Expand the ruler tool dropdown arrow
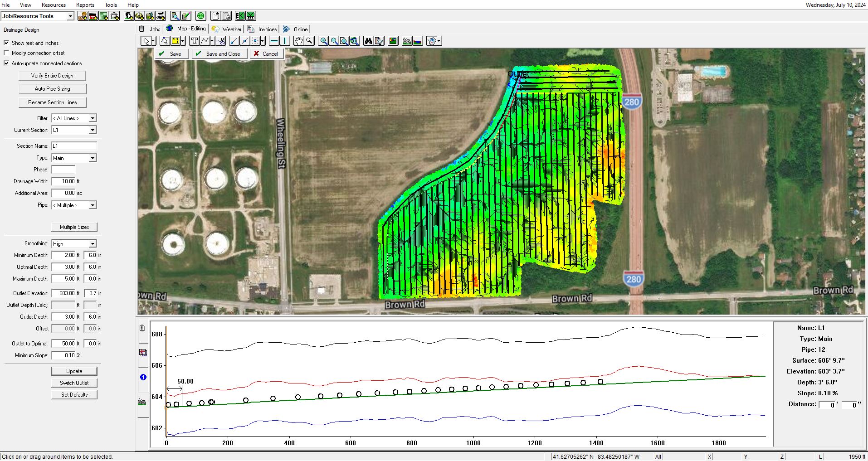 coord(183,41)
